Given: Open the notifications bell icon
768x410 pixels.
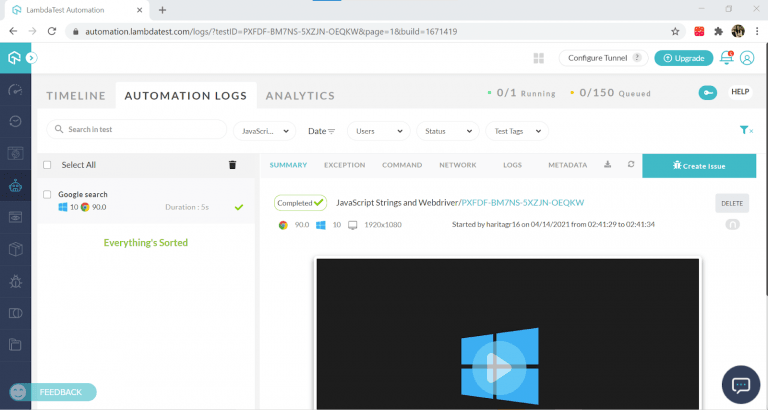Looking at the screenshot, I should 727,58.
